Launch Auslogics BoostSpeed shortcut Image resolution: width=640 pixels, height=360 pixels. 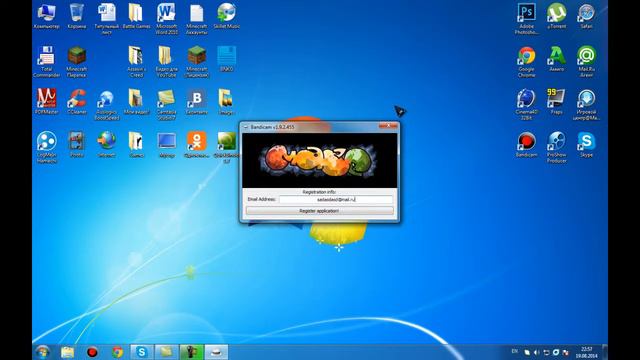tap(107, 104)
